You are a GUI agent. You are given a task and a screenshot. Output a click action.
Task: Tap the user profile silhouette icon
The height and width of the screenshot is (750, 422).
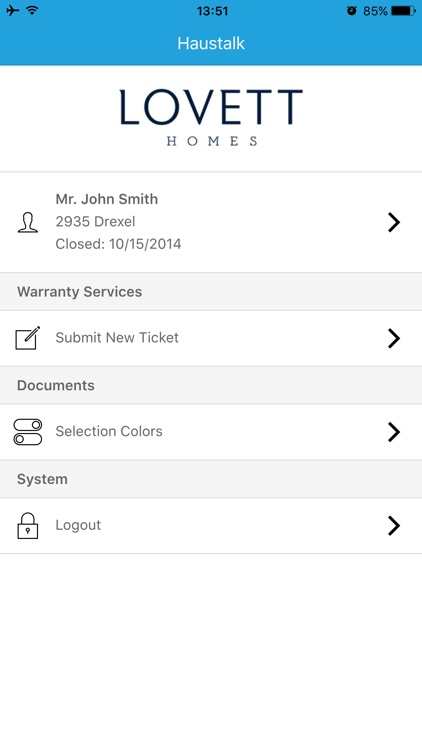[x=28, y=223]
